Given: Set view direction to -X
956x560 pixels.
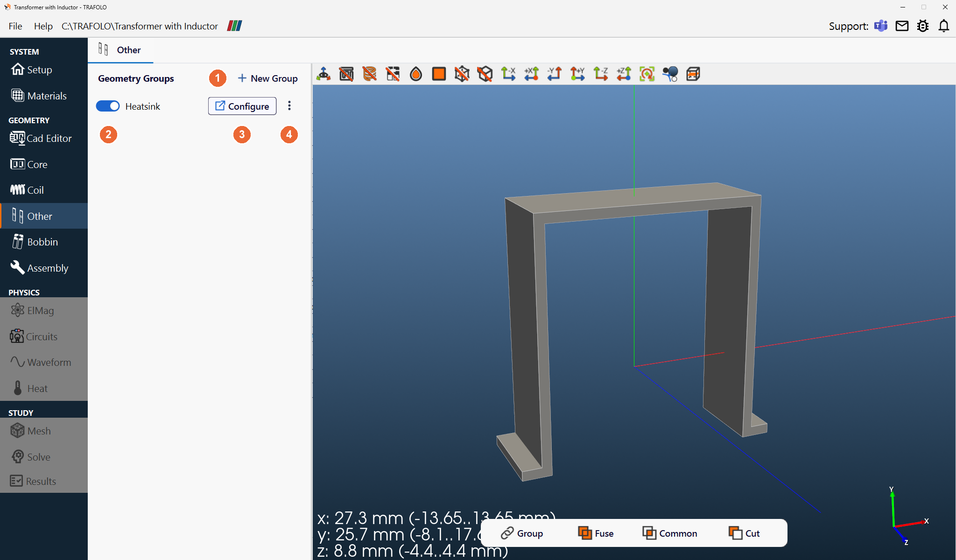Looking at the screenshot, I should click(508, 74).
